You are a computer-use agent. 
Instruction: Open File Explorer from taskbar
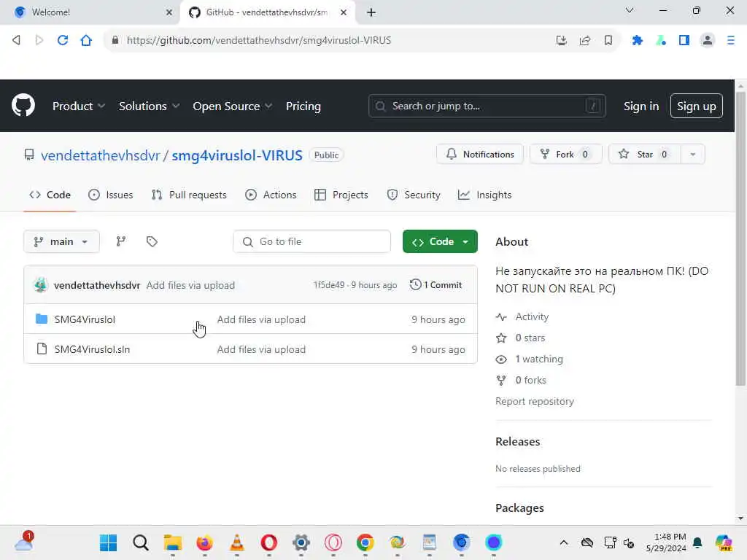[172, 542]
